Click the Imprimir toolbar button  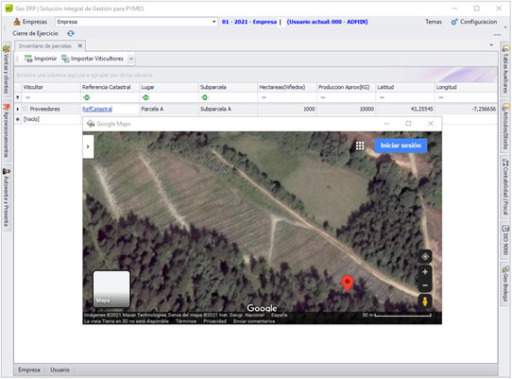[41, 59]
